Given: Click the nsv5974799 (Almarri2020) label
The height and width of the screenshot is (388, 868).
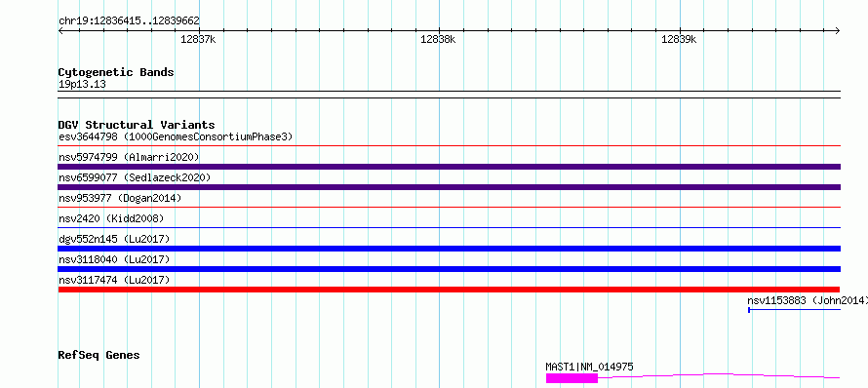Looking at the screenshot, I should click(129, 157).
